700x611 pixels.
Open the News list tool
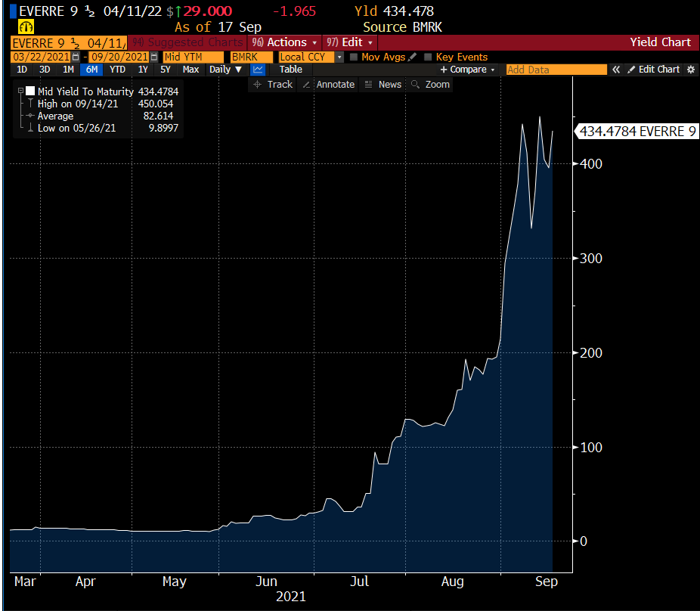pos(383,85)
